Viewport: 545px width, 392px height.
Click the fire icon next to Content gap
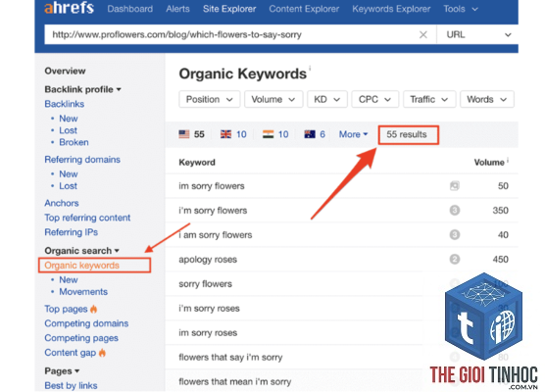pyautogui.click(x=102, y=353)
